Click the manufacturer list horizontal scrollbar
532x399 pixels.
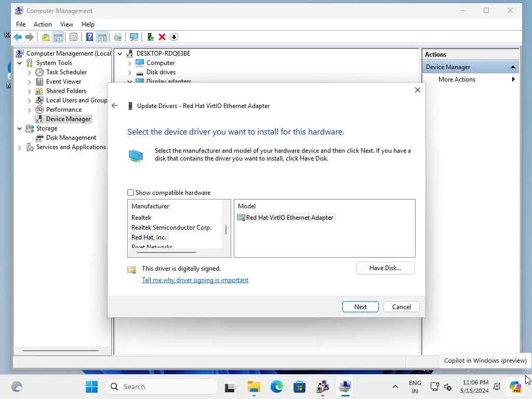tap(166, 252)
